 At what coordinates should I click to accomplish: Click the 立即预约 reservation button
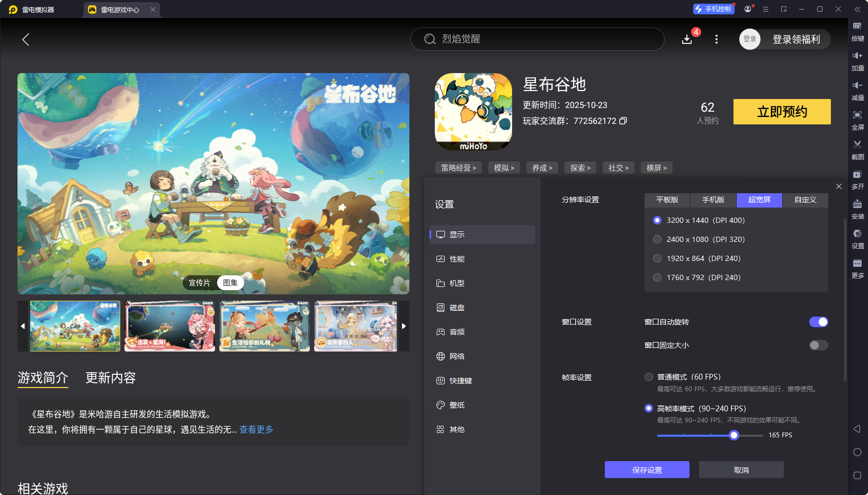pos(782,112)
